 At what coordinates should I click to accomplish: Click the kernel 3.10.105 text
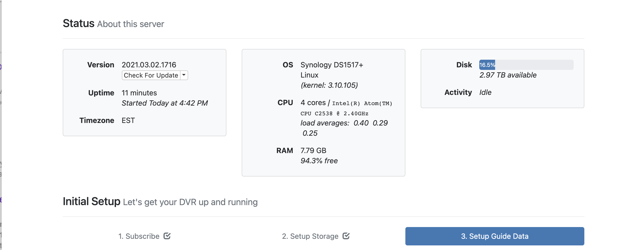tap(329, 85)
